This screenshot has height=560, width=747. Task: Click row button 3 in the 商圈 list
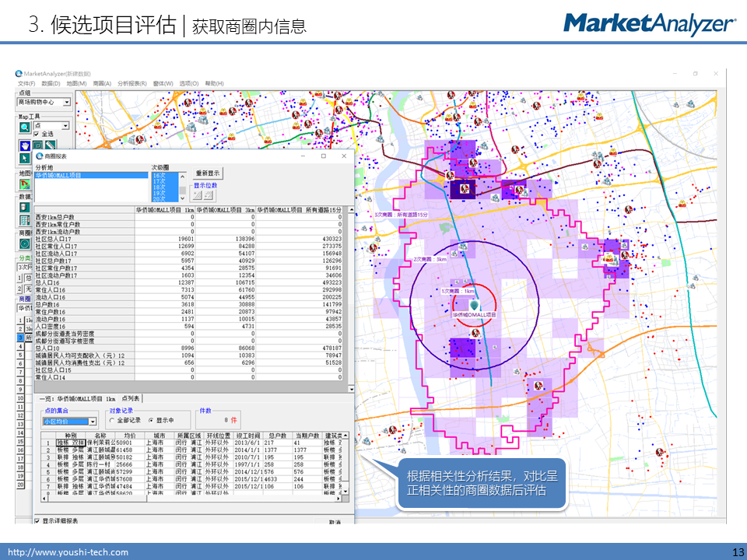point(20,338)
